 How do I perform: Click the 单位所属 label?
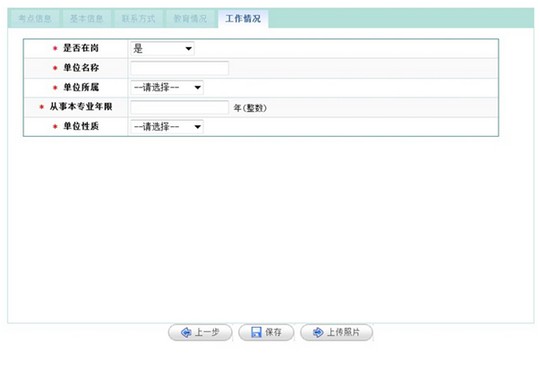[x=81, y=87]
